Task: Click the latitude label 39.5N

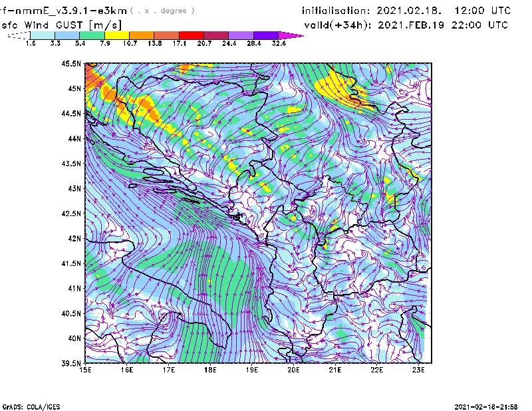Action: [x=72, y=364]
